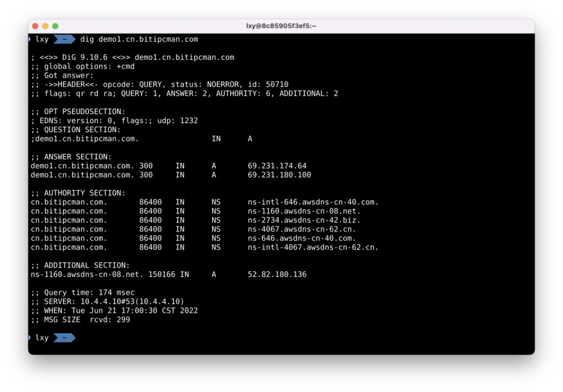Click the window title lxy@8c85905f3ef5:~
563x392 pixels.
tap(281, 26)
